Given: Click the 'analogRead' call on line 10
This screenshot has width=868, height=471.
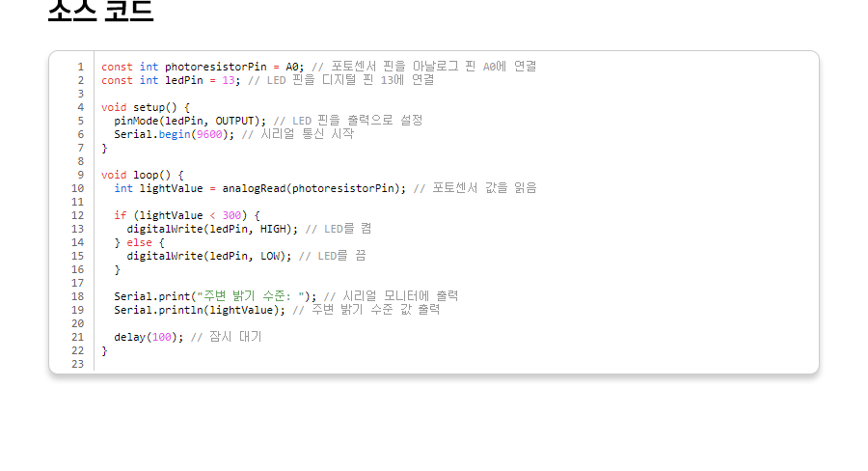Looking at the screenshot, I should click(x=253, y=188).
